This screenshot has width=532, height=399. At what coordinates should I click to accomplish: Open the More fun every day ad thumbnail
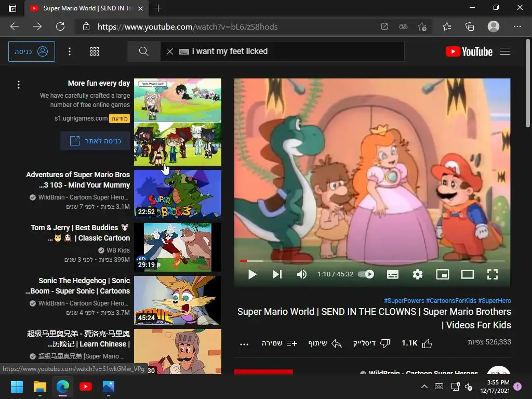(x=178, y=122)
